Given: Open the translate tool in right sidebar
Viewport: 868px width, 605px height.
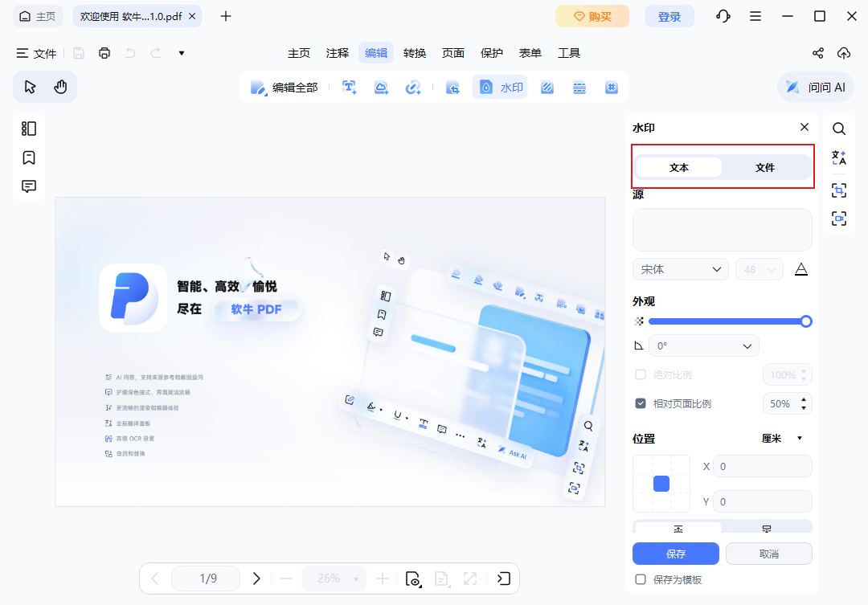Looking at the screenshot, I should pyautogui.click(x=839, y=157).
